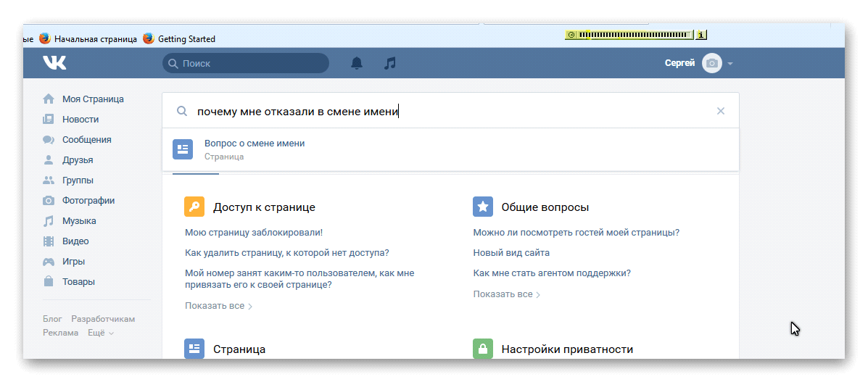Click the Фотографии camera icon in sidebar

pos(49,201)
